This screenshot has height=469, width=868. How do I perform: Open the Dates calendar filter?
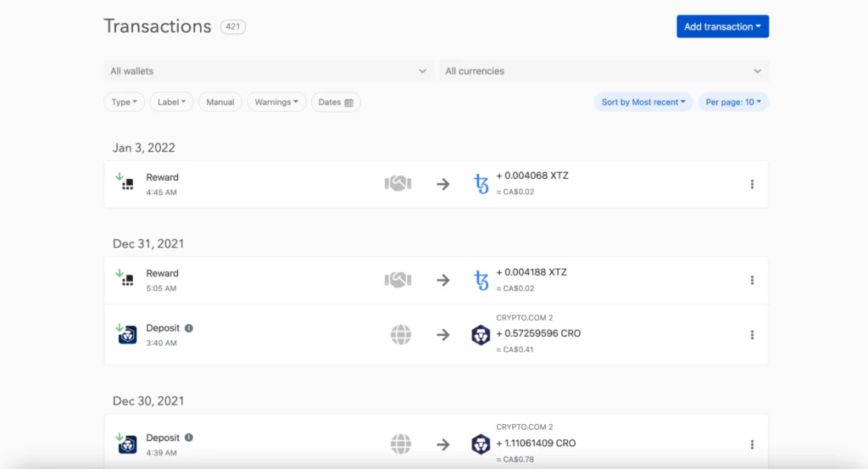click(336, 102)
